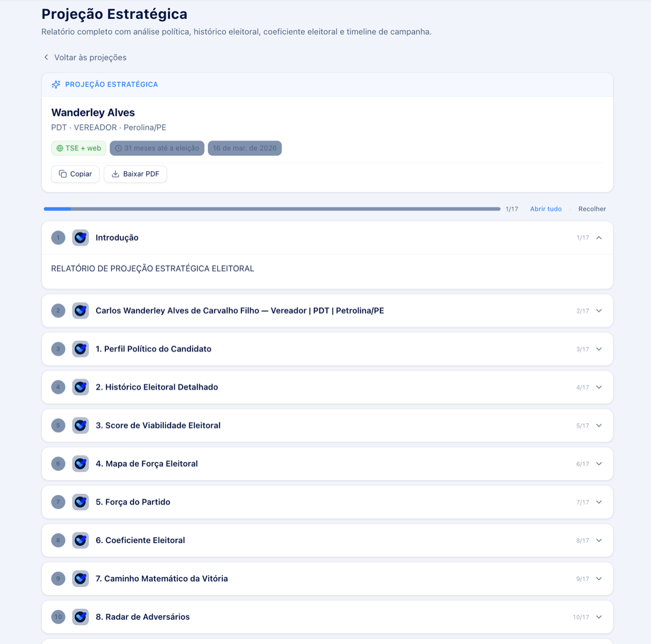Image resolution: width=651 pixels, height=644 pixels.
Task: Click the copy icon beside Copiar
Action: click(63, 174)
